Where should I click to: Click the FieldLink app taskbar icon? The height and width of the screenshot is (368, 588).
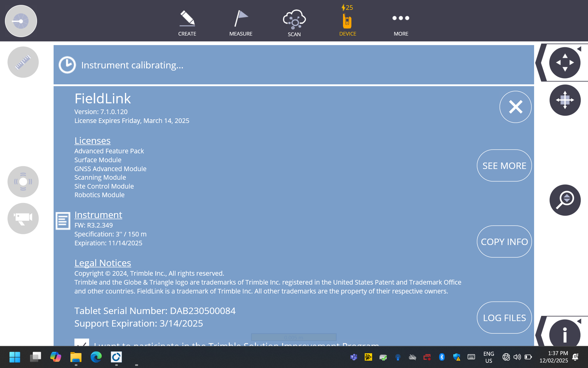[x=116, y=357]
